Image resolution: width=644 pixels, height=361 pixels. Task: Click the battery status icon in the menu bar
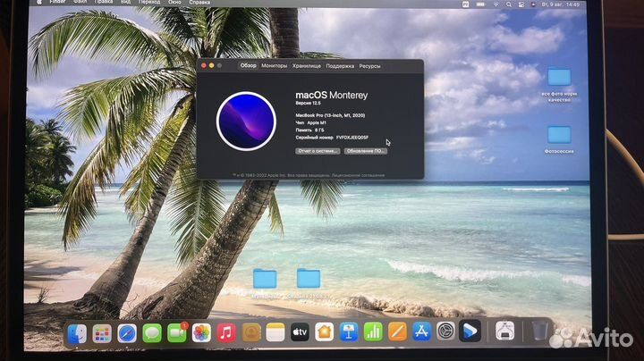pos(480,4)
